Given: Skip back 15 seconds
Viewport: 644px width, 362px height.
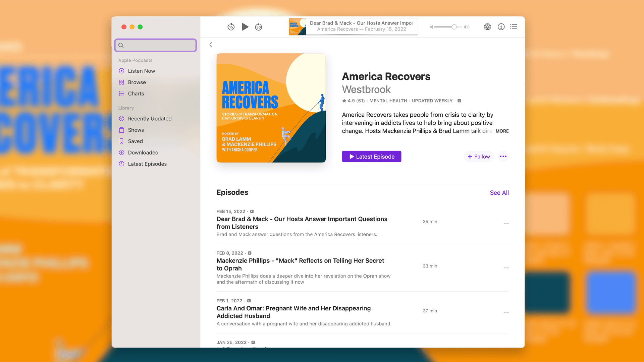Looking at the screenshot, I should (x=231, y=27).
